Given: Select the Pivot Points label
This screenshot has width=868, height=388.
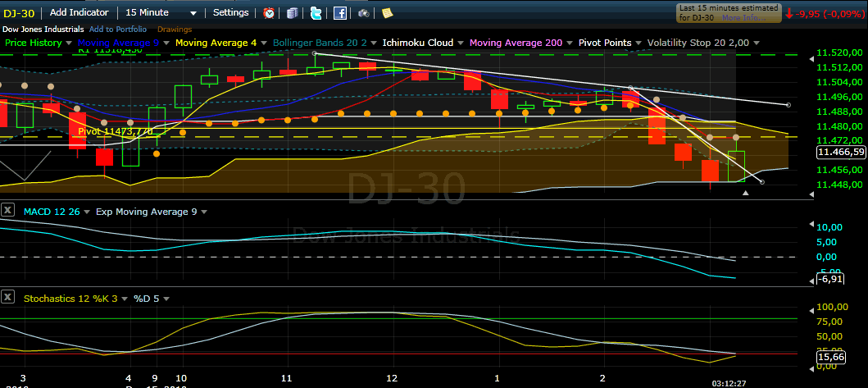Looking at the screenshot, I should point(605,43).
